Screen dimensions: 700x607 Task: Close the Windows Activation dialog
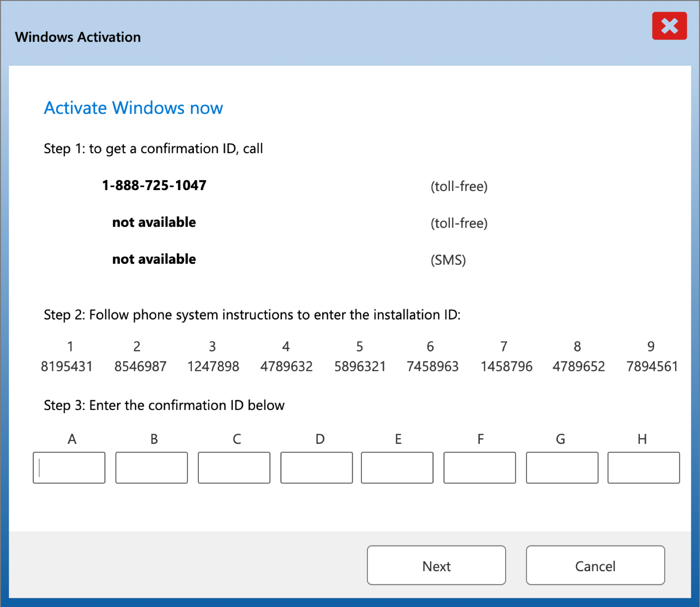[669, 26]
